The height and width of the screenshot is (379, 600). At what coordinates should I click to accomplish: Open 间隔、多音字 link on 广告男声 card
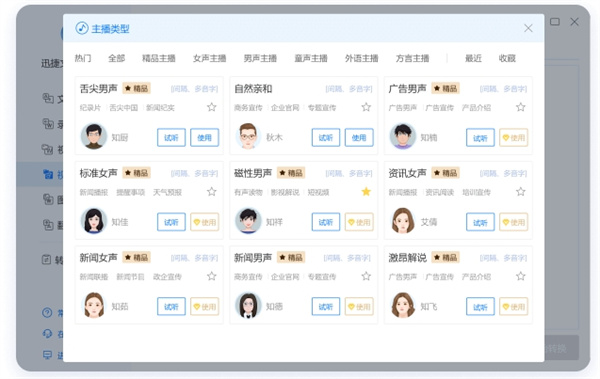click(503, 89)
